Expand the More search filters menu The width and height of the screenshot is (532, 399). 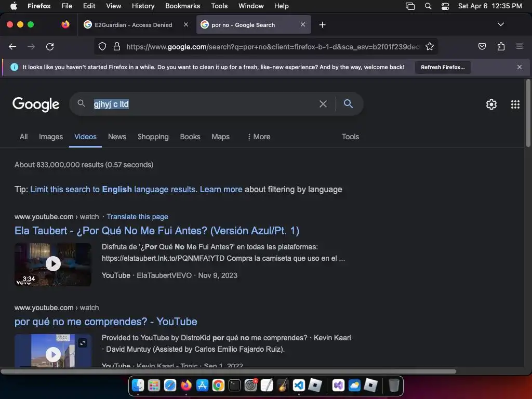pyautogui.click(x=259, y=137)
